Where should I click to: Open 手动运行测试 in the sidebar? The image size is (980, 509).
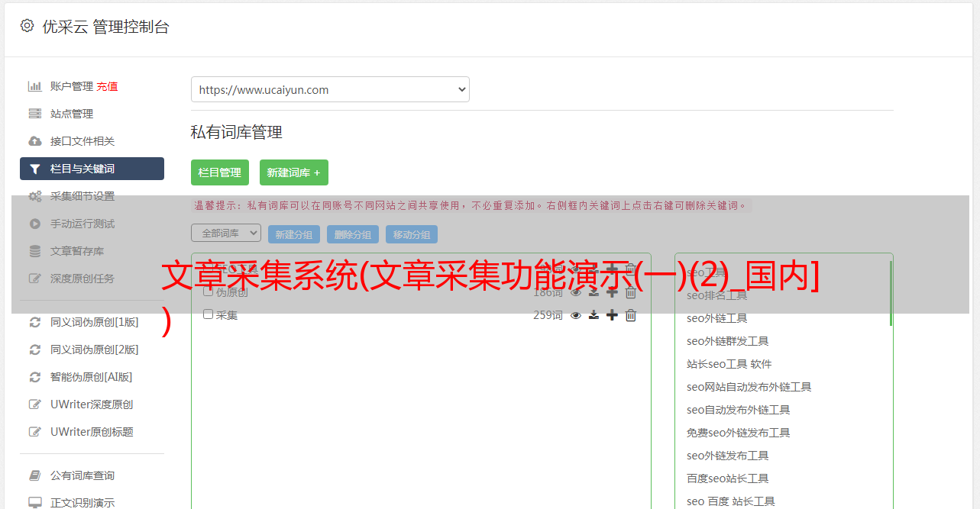point(82,224)
